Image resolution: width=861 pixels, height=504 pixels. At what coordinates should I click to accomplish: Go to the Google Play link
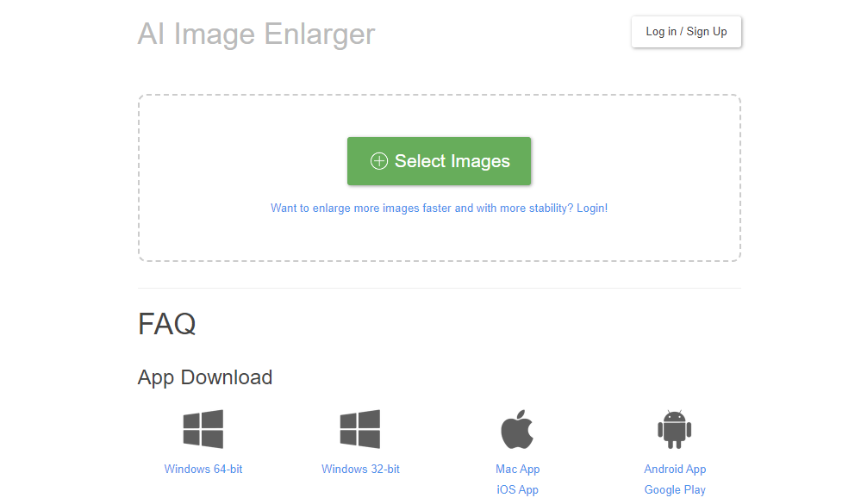675,490
